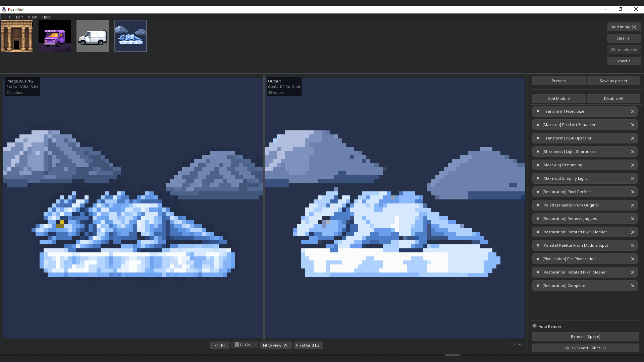Toggle the Light Sharpness enable dot

click(538, 152)
